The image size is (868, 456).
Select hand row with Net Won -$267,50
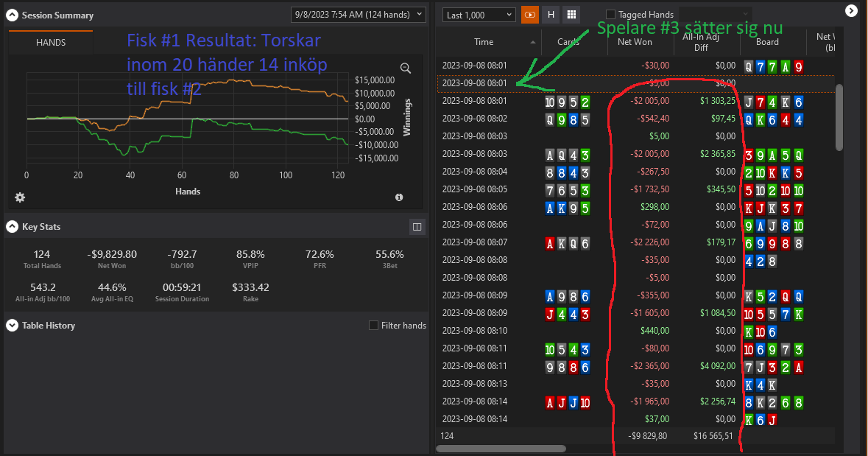635,172
